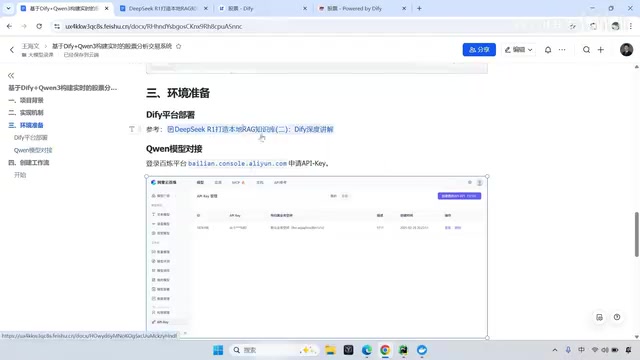Click the 三、环境准备 heading
This screenshot has height=360, width=640.
tap(178, 93)
